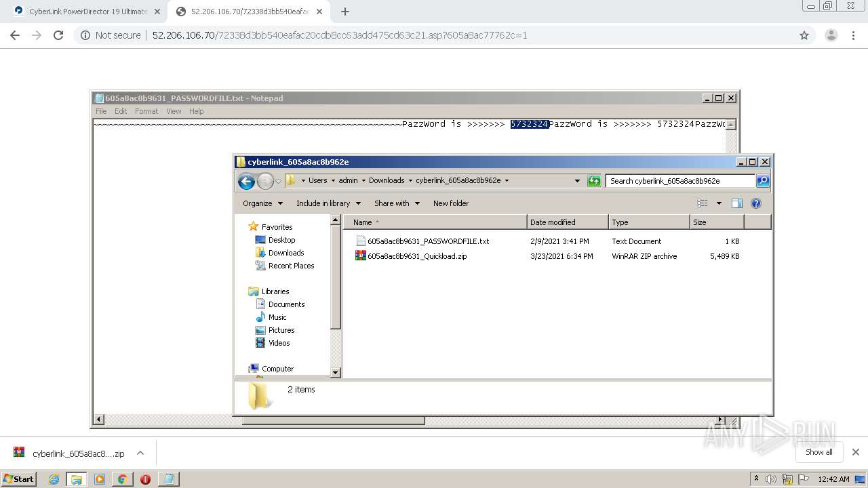Image resolution: width=868 pixels, height=488 pixels.
Task: Open download options arrow for cyberlink zip
Action: pyautogui.click(x=140, y=453)
